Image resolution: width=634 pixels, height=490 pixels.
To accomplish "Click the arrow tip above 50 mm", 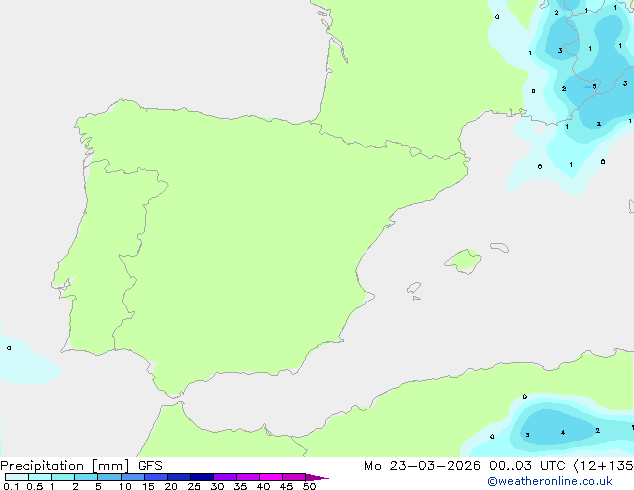I will click(x=317, y=477).
